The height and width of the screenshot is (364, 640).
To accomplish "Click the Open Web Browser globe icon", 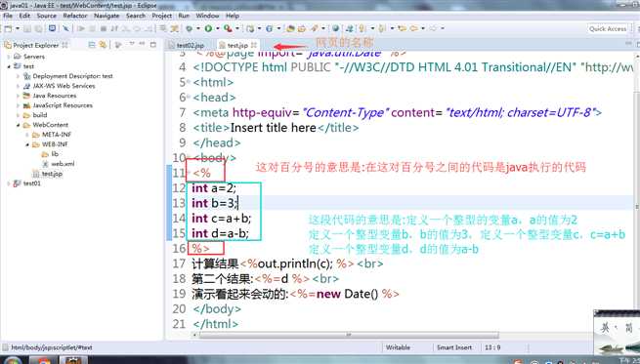I will tap(335, 28).
